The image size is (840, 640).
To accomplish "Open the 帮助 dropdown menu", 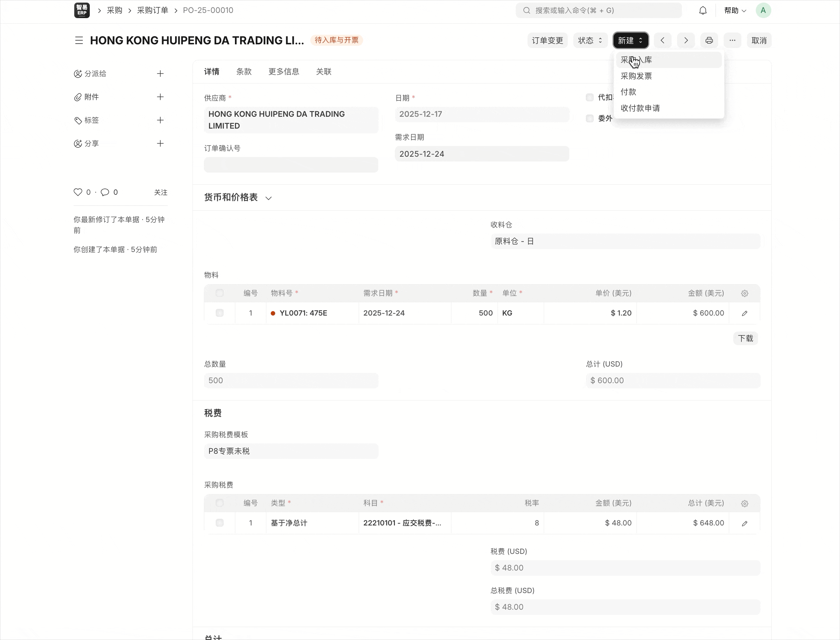I will 734,10.
